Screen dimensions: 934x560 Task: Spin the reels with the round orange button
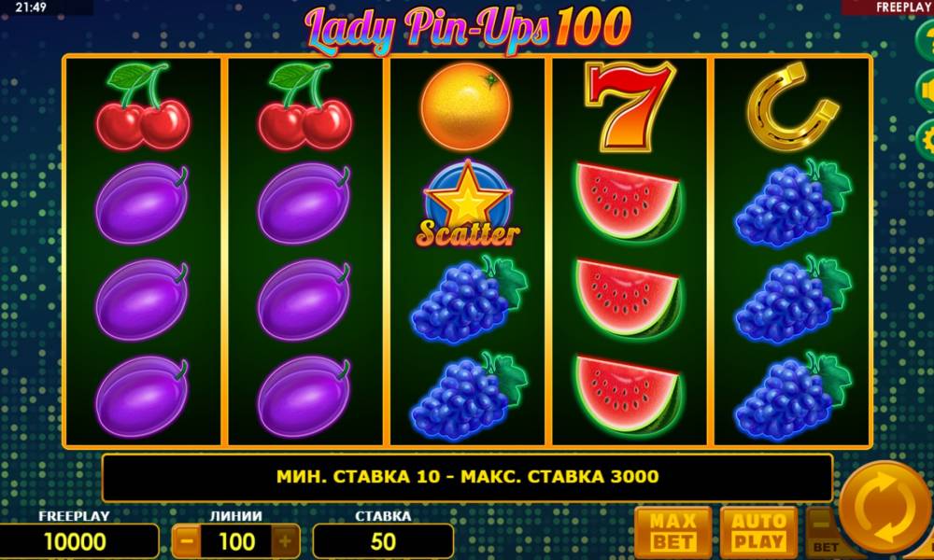[x=884, y=510]
